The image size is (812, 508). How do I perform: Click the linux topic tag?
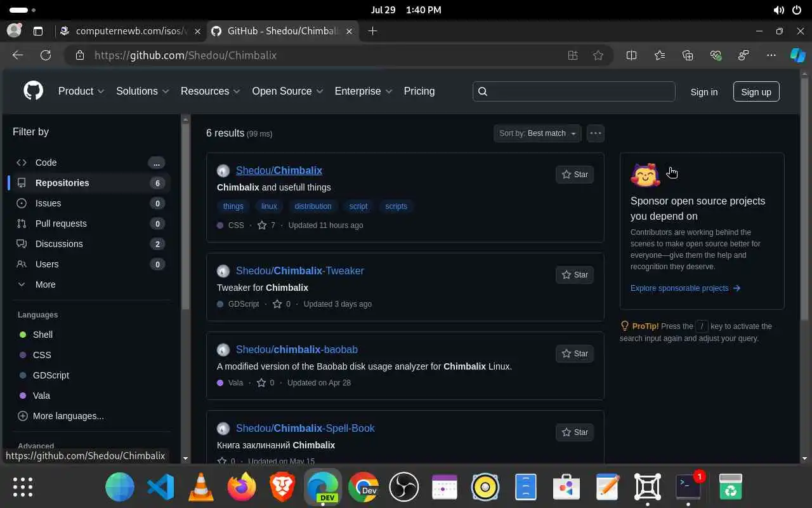pos(269,206)
